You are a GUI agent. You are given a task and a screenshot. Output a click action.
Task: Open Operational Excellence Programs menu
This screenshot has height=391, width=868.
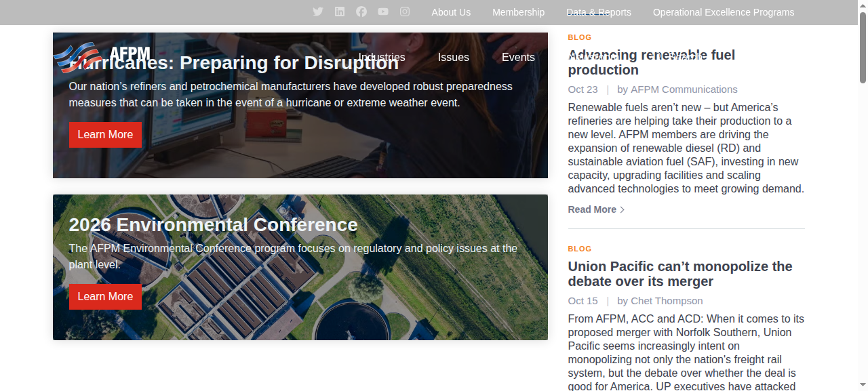pos(724,12)
